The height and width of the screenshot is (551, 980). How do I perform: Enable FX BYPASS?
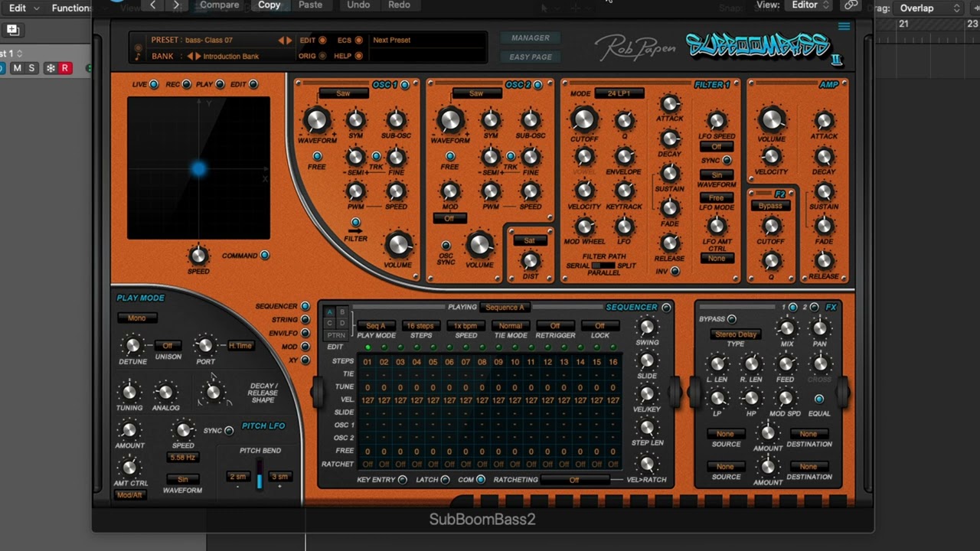point(732,319)
